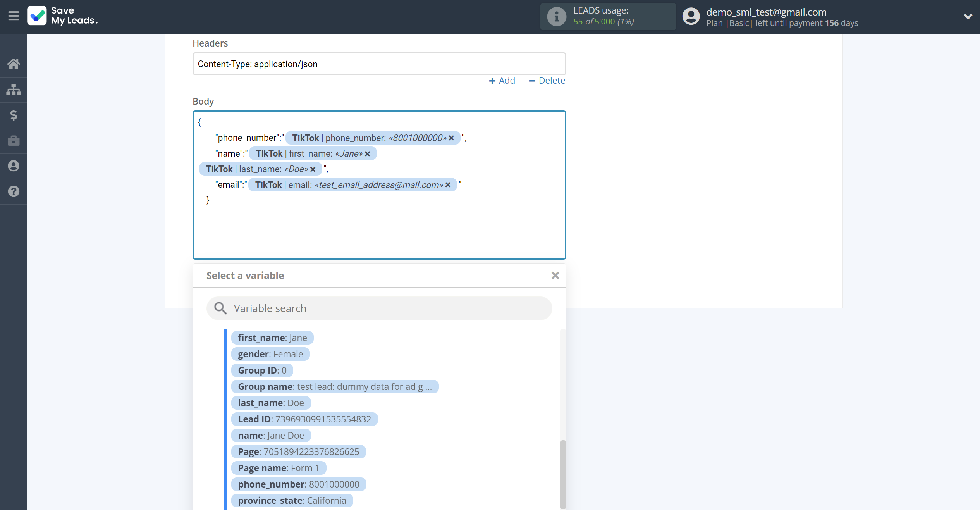The width and height of the screenshot is (980, 510).
Task: Select the last_name: Doe variable
Action: click(x=271, y=403)
